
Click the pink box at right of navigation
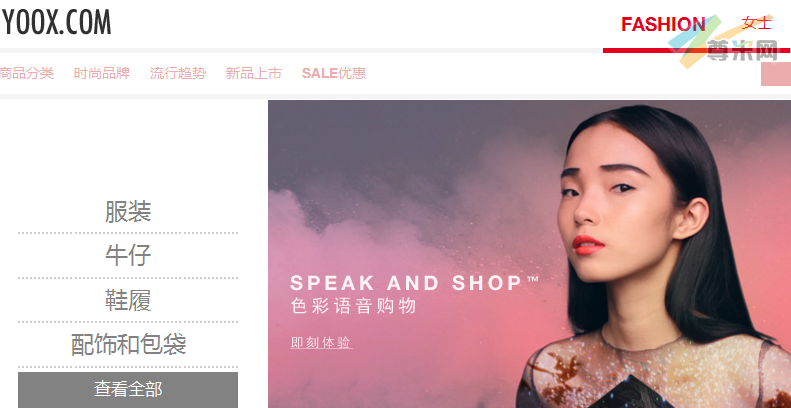point(776,74)
